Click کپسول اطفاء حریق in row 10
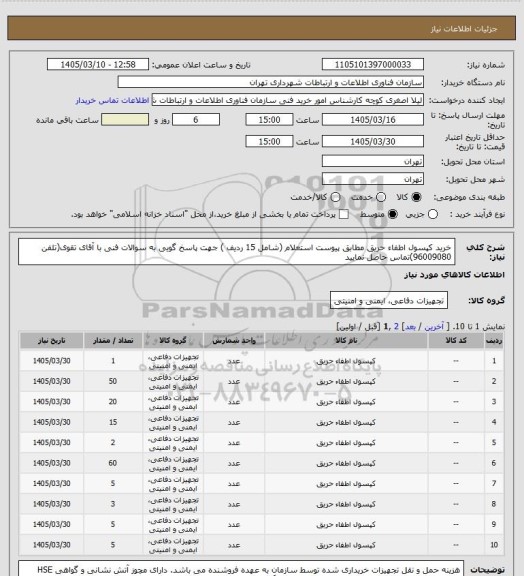Viewport: 524px width, 576px height. point(346,545)
